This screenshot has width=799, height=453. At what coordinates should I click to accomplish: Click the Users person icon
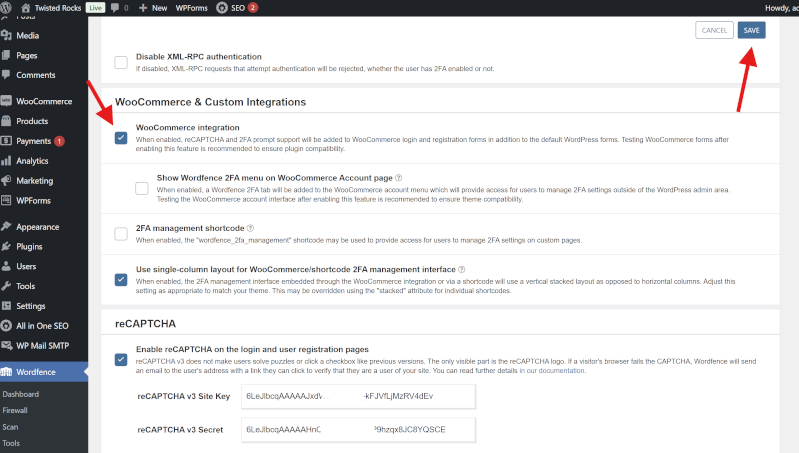point(6,266)
